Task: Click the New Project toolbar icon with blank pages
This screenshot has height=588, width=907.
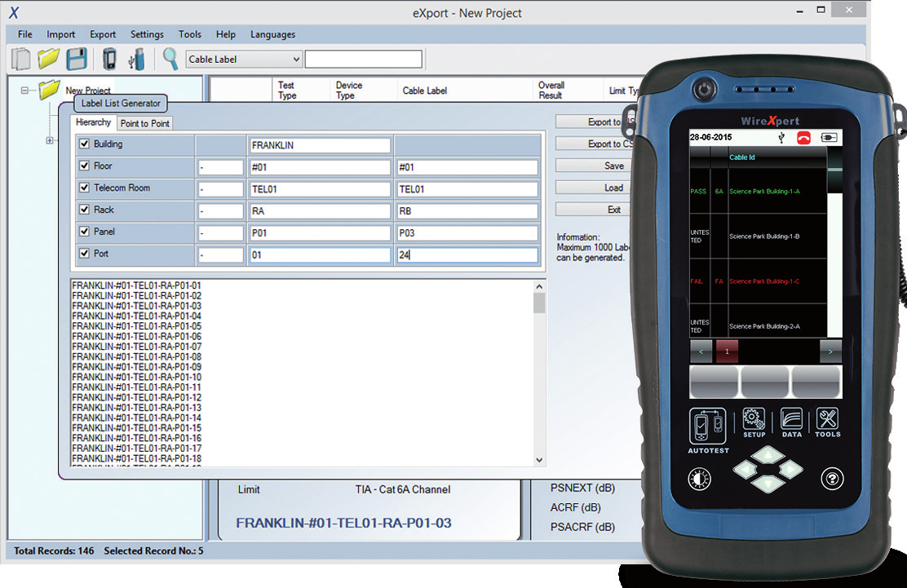Action: pyautogui.click(x=21, y=59)
